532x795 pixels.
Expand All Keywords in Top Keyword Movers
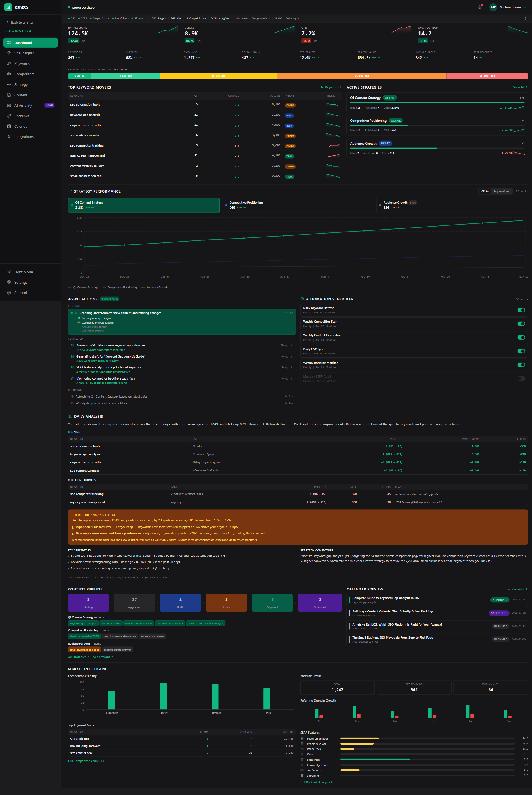(x=330, y=87)
